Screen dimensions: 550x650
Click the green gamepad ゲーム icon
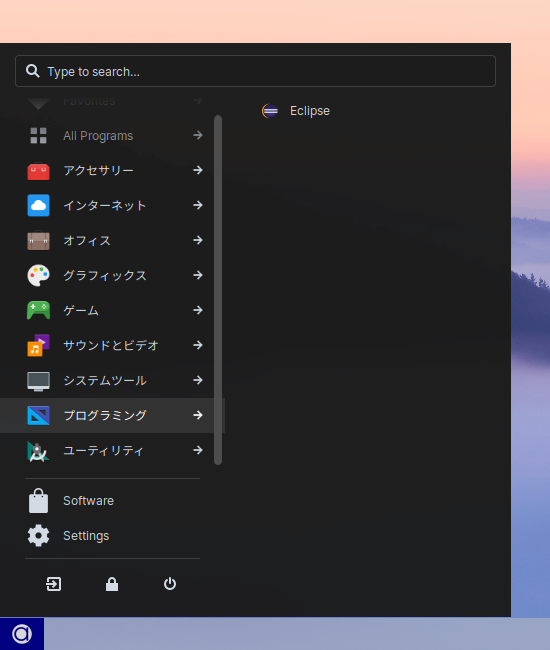click(x=39, y=310)
